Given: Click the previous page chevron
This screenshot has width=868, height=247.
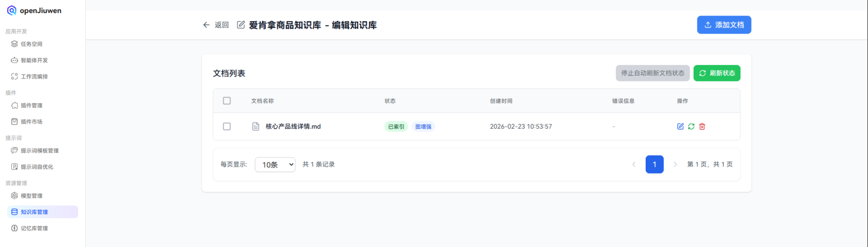Looking at the screenshot, I should pyautogui.click(x=634, y=164).
